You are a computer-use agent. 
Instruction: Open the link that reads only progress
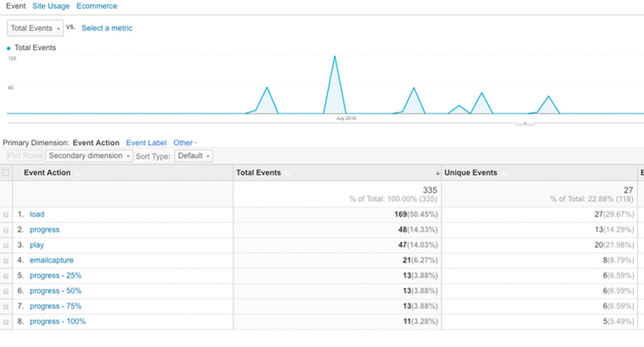(x=45, y=230)
